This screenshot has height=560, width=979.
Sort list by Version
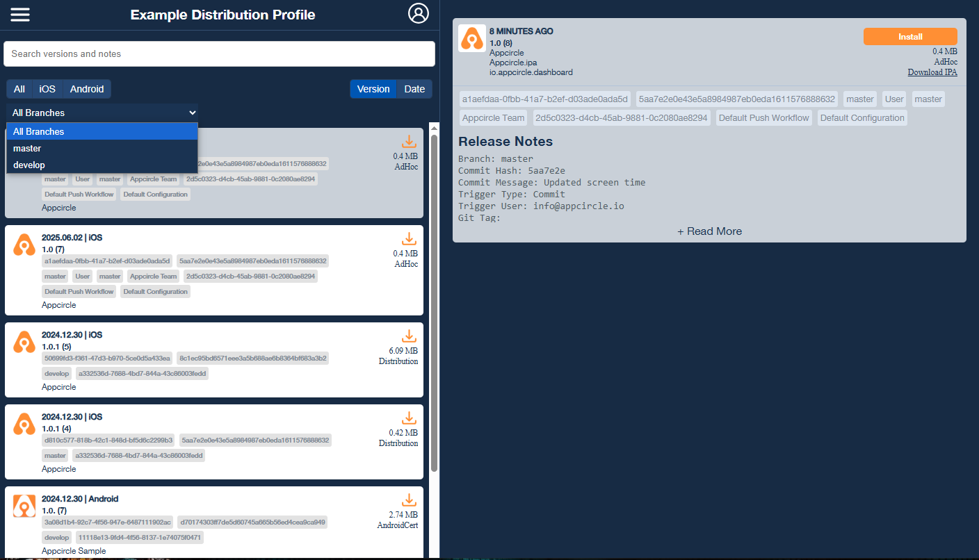(x=373, y=89)
